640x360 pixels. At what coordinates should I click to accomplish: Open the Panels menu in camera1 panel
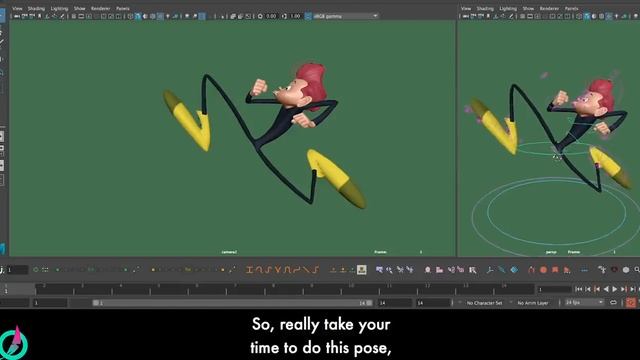[122, 8]
